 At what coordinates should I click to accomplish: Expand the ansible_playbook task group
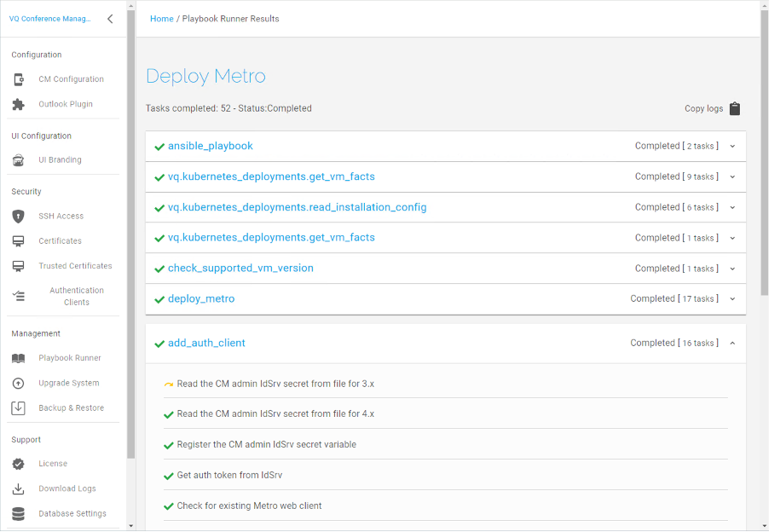pos(732,146)
